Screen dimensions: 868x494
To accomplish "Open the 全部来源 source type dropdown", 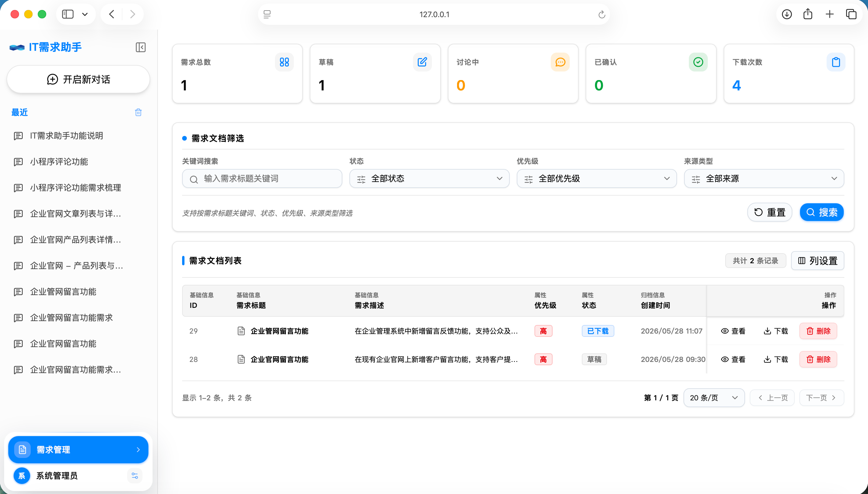I will (x=764, y=178).
